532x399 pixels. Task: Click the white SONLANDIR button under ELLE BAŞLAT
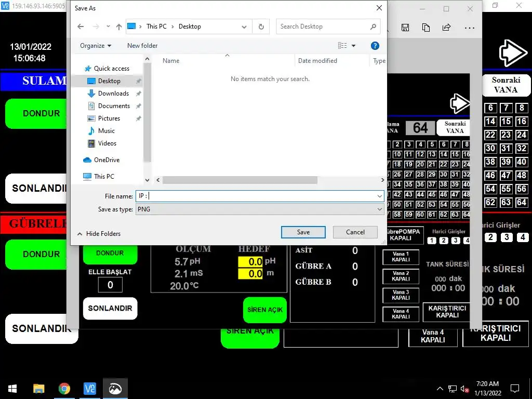pyautogui.click(x=110, y=309)
